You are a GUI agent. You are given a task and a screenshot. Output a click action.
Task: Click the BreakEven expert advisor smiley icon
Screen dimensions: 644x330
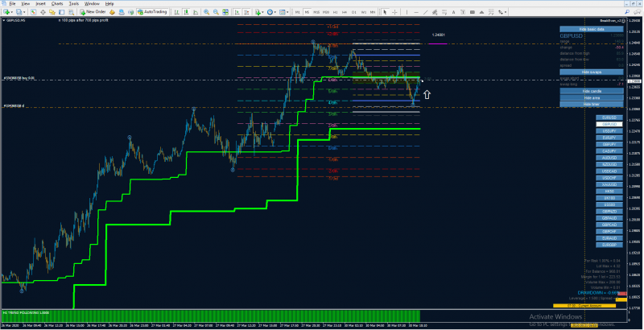[623, 20]
